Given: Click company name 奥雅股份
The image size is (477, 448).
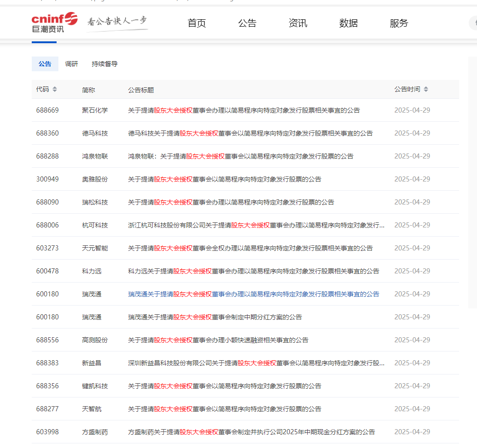Looking at the screenshot, I should tap(95, 179).
